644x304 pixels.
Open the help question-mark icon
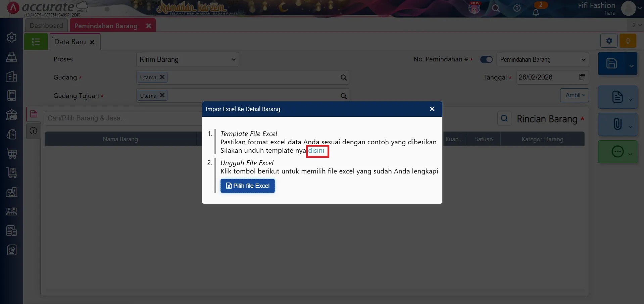coord(517,9)
